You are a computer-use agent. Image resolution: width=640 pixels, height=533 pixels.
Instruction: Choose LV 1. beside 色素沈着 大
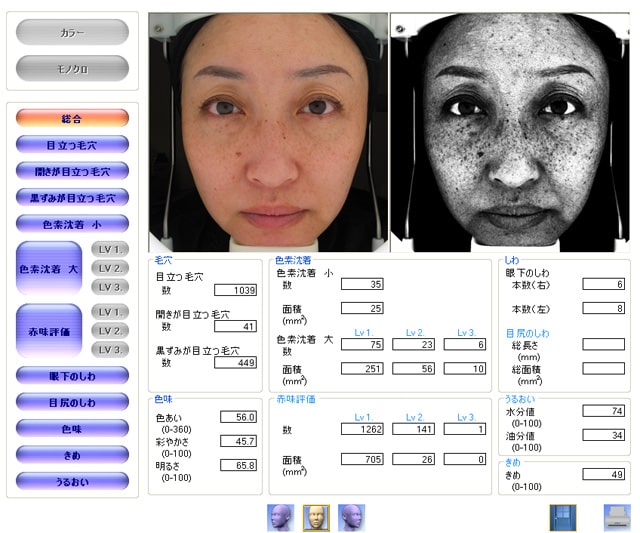[x=110, y=249]
